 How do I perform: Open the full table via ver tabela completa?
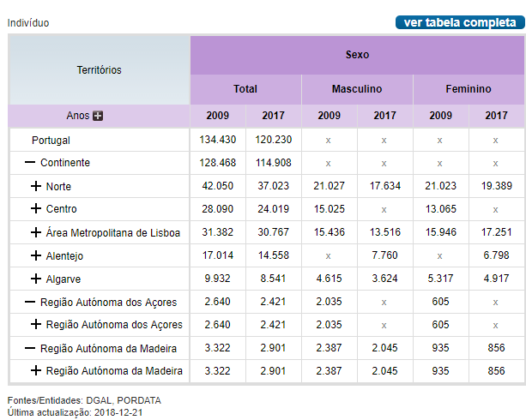click(x=460, y=22)
